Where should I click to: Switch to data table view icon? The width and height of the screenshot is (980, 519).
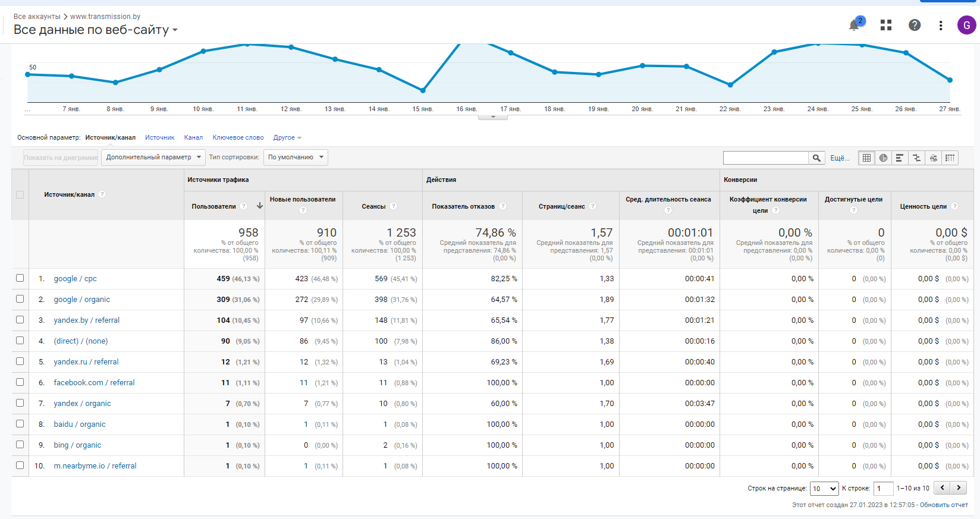866,158
